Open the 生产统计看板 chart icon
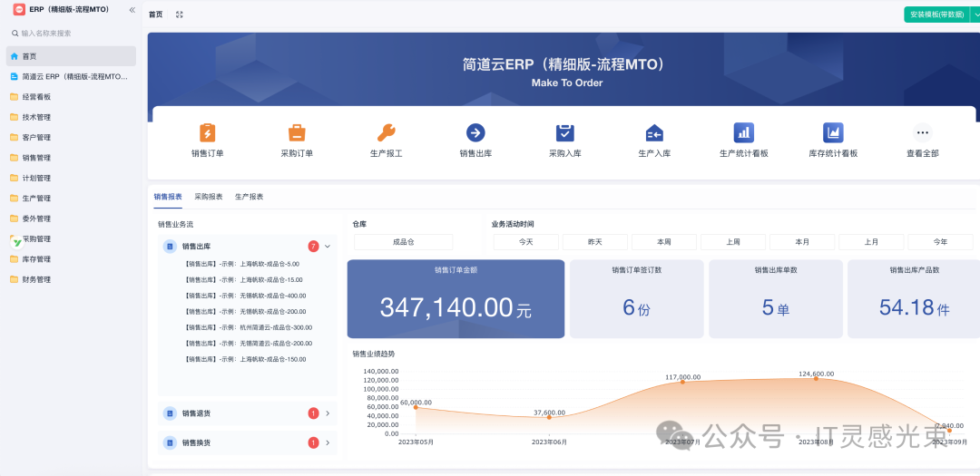Screen dimensions: 980x476 743,133
